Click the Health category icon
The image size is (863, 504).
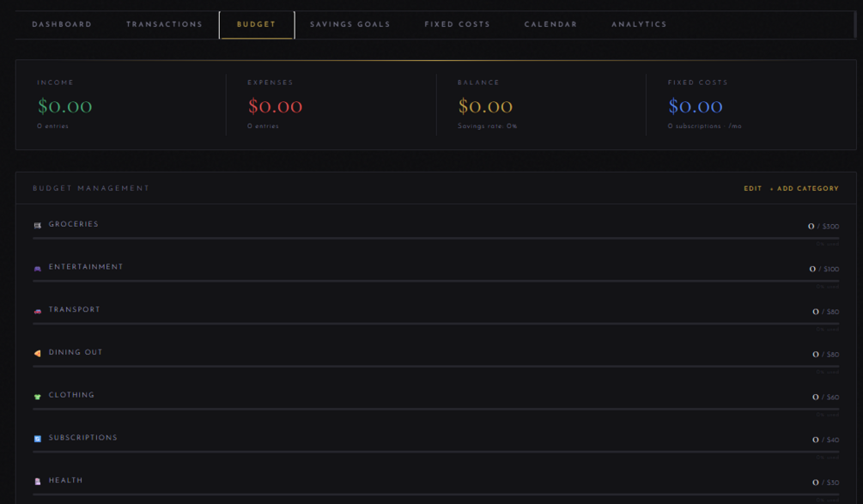pos(38,482)
